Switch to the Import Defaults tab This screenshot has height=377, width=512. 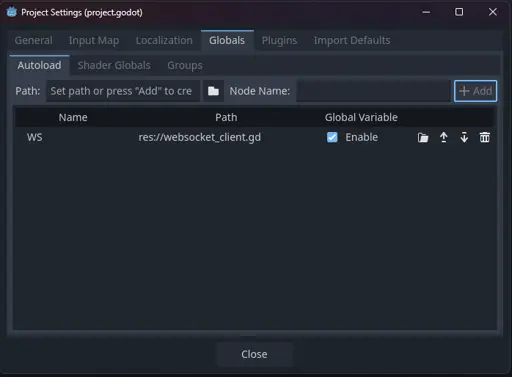click(x=352, y=40)
